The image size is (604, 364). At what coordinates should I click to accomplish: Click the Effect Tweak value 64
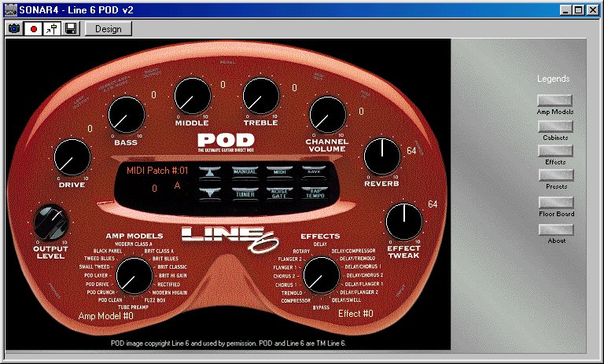coord(433,204)
